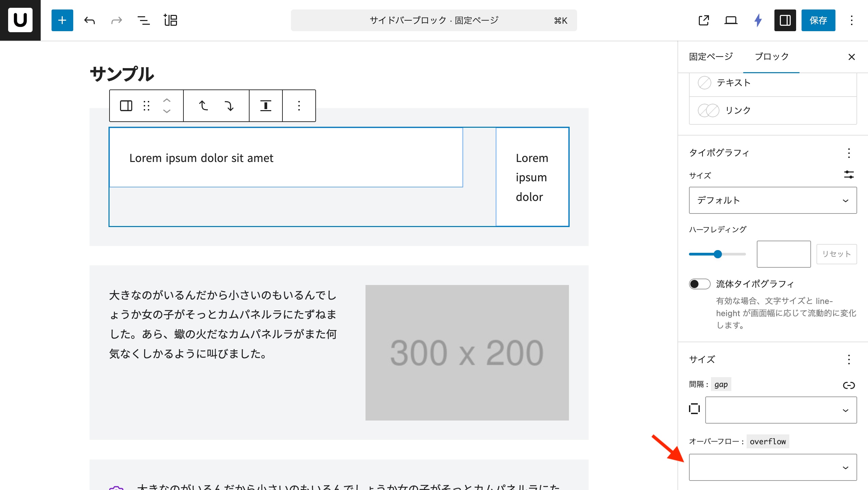This screenshot has width=868, height=490.
Task: Open サイズ panel options menu
Action: tap(849, 360)
